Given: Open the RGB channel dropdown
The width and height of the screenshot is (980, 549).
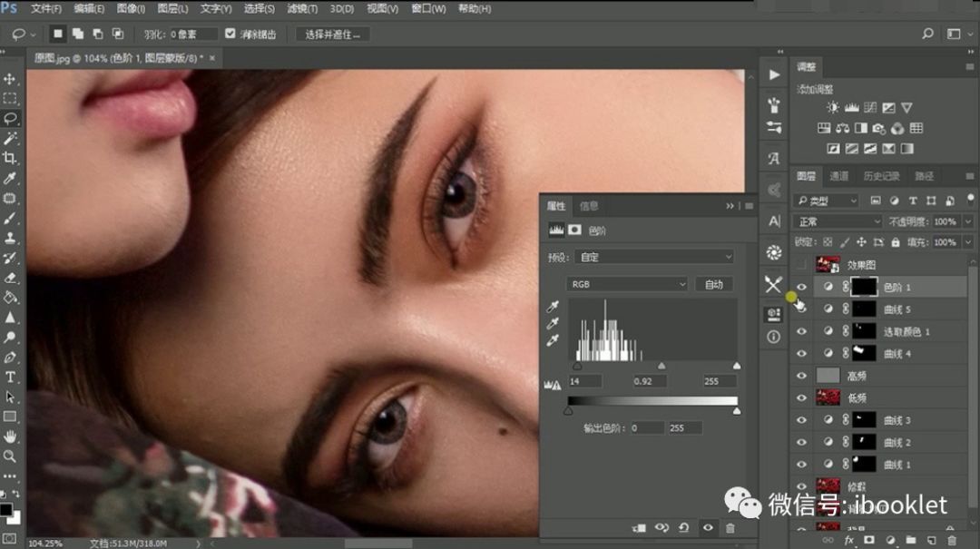Looking at the screenshot, I should (627, 284).
